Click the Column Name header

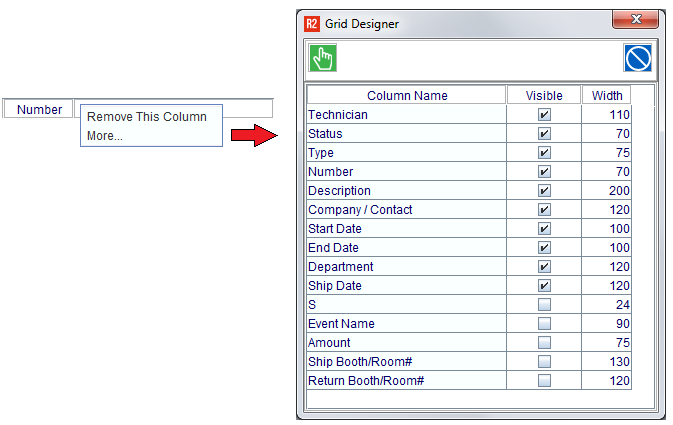click(407, 96)
